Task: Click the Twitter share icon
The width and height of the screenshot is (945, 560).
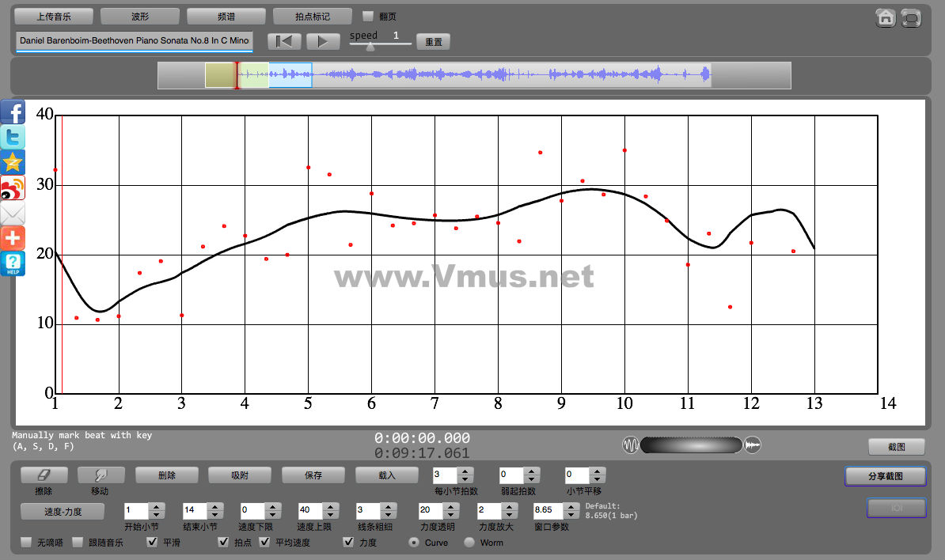Action: click(x=13, y=137)
